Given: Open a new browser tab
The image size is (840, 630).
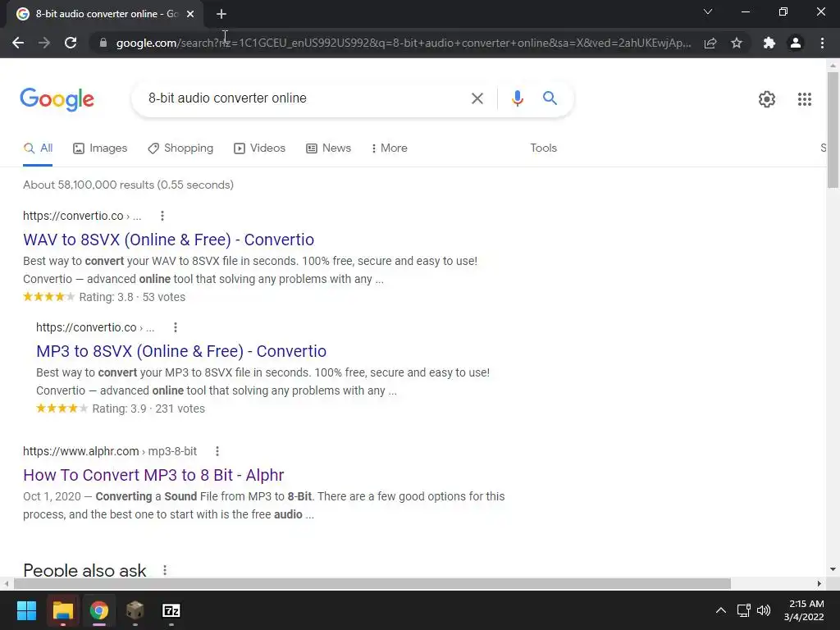Looking at the screenshot, I should (221, 14).
